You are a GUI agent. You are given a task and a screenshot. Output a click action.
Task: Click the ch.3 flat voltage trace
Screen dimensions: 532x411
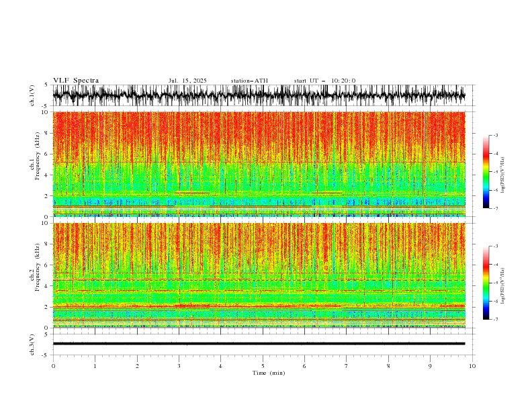point(259,344)
